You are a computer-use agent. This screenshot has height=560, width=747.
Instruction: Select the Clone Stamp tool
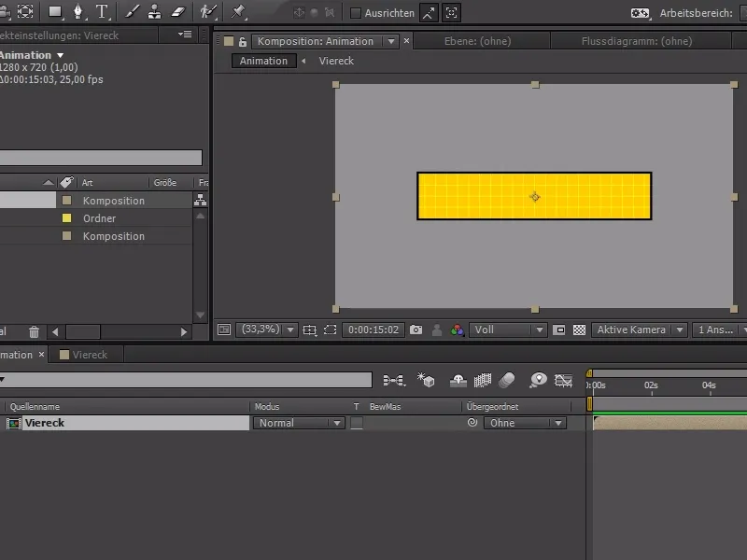(154, 12)
